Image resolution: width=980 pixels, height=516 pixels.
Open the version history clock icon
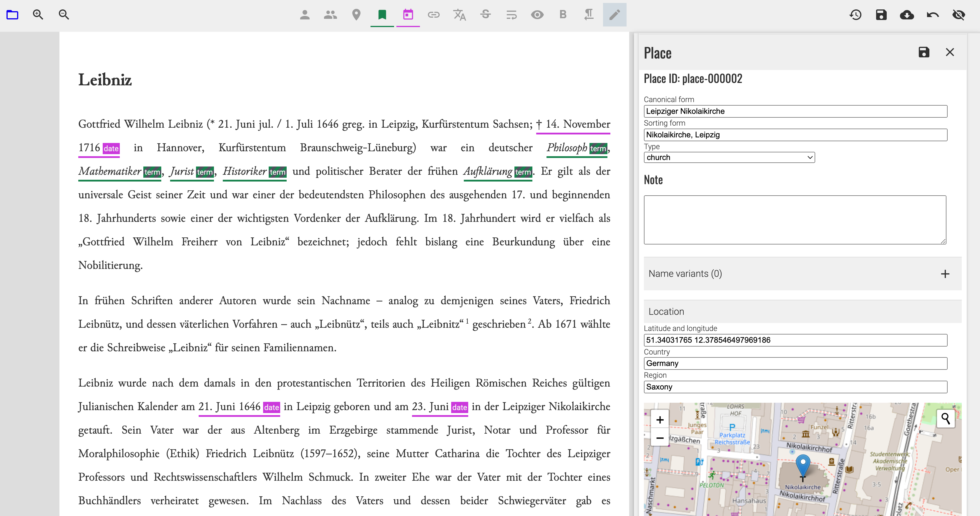click(x=855, y=15)
